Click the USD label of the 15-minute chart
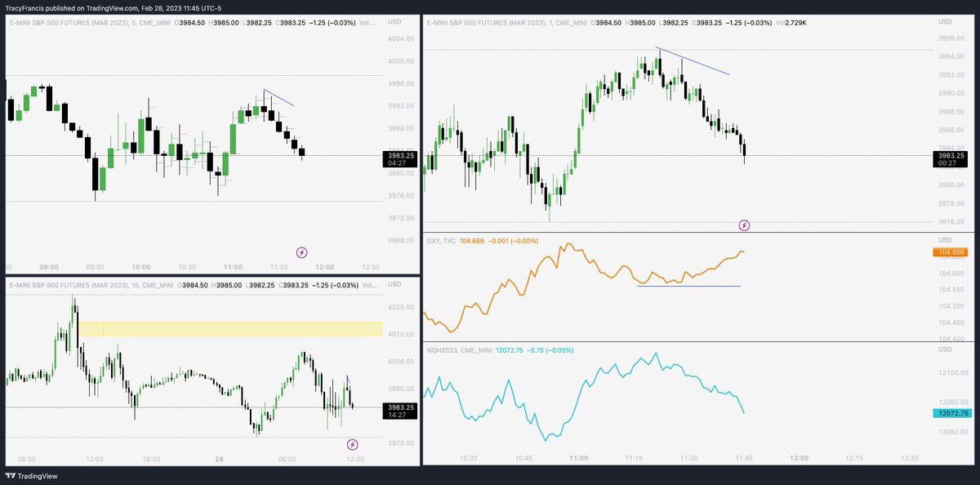980x485 pixels. tap(394, 285)
